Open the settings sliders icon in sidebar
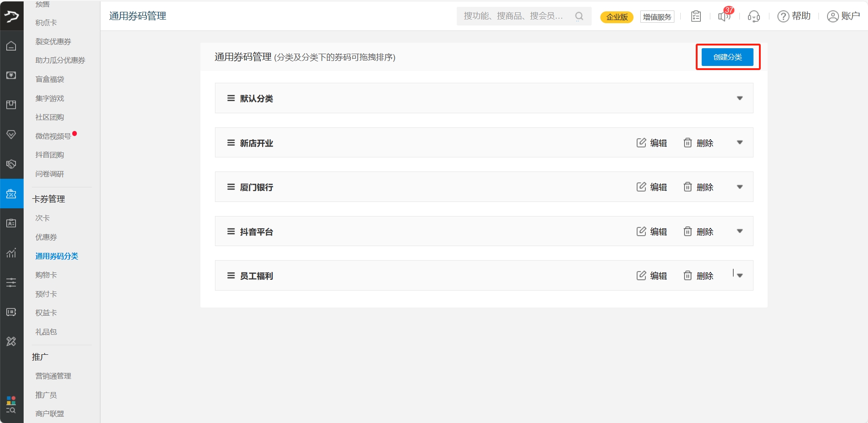868x423 pixels. (x=11, y=282)
